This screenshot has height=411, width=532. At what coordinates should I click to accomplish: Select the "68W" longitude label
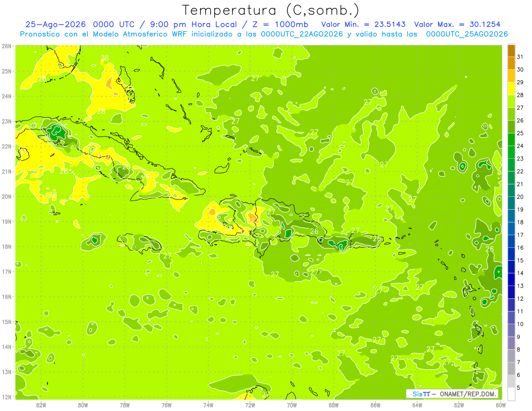click(x=334, y=405)
